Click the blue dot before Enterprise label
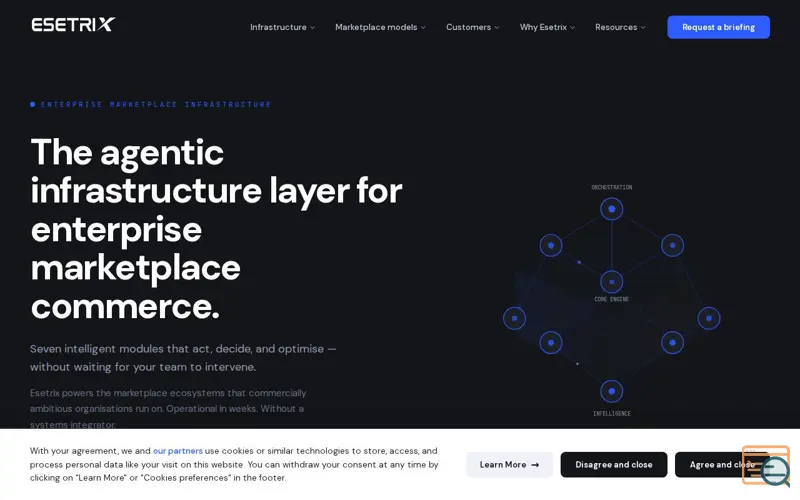Image resolution: width=800 pixels, height=500 pixels. click(x=33, y=104)
